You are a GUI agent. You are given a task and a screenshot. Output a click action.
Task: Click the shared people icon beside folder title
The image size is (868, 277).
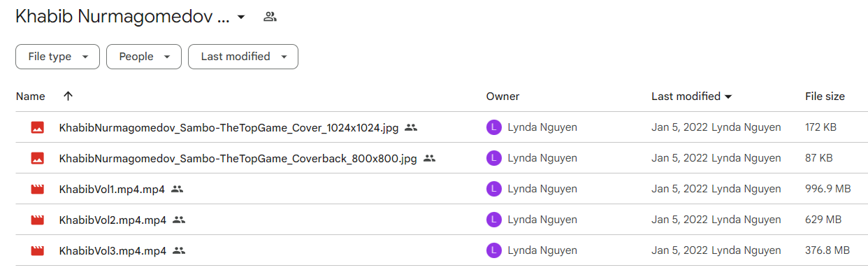(x=270, y=17)
